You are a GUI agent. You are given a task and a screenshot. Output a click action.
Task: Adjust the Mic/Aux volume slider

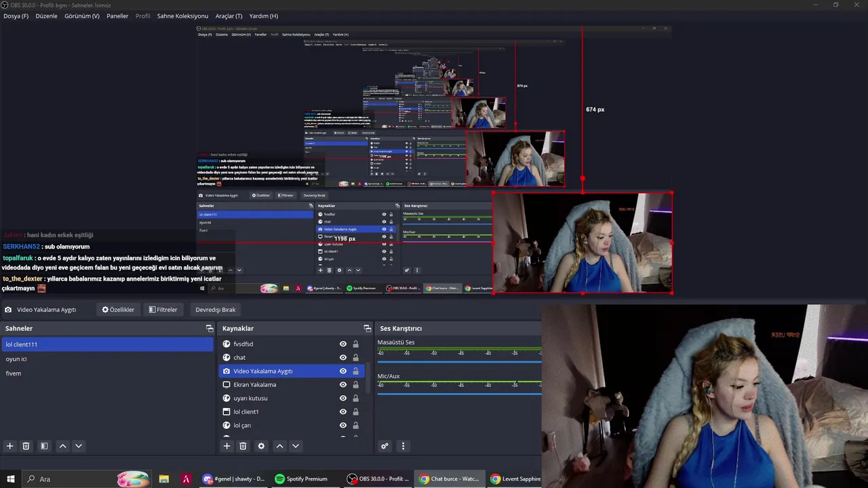(x=460, y=394)
